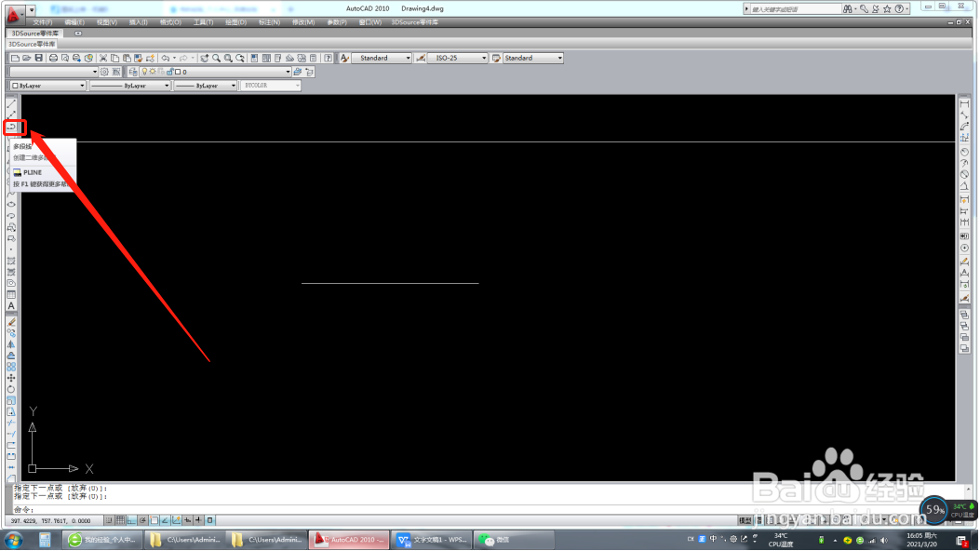This screenshot has width=980, height=551.
Task: Click the Zoom window magnifier icon
Action: (x=228, y=58)
